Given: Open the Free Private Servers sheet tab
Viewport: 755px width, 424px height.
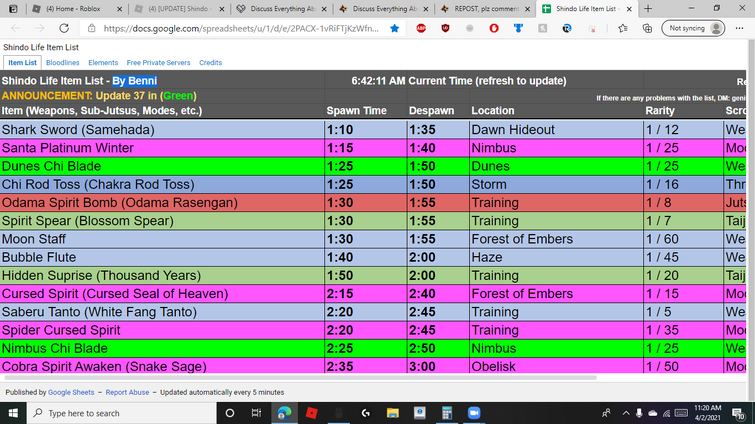Looking at the screenshot, I should (x=158, y=63).
